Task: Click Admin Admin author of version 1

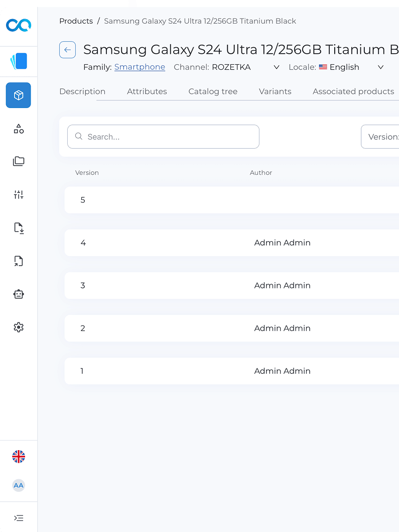Action: click(283, 371)
